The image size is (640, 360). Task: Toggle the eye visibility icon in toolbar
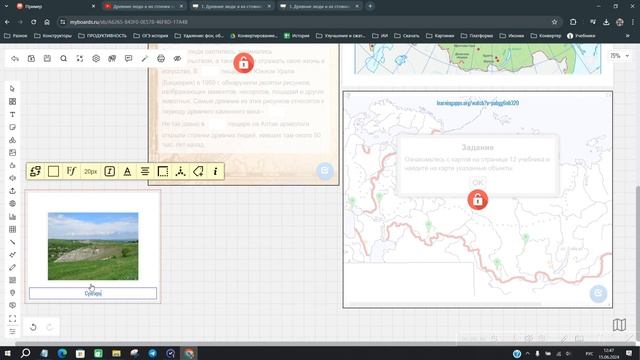pos(177,59)
